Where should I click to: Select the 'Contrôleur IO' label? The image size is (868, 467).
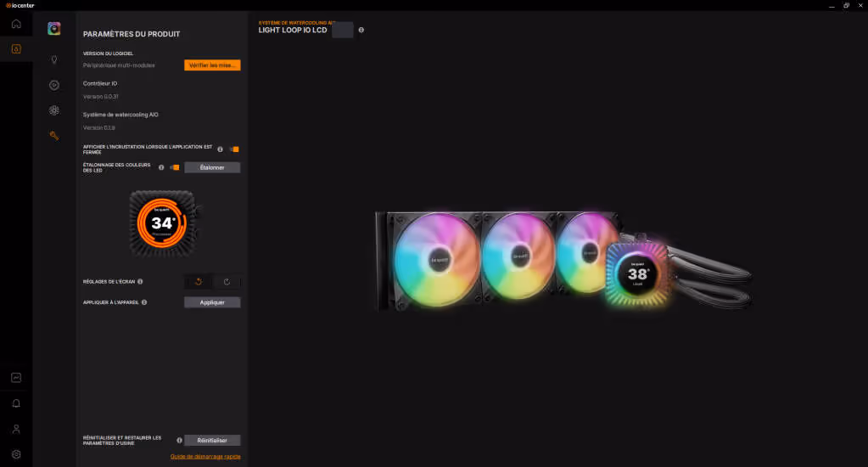[x=100, y=84]
